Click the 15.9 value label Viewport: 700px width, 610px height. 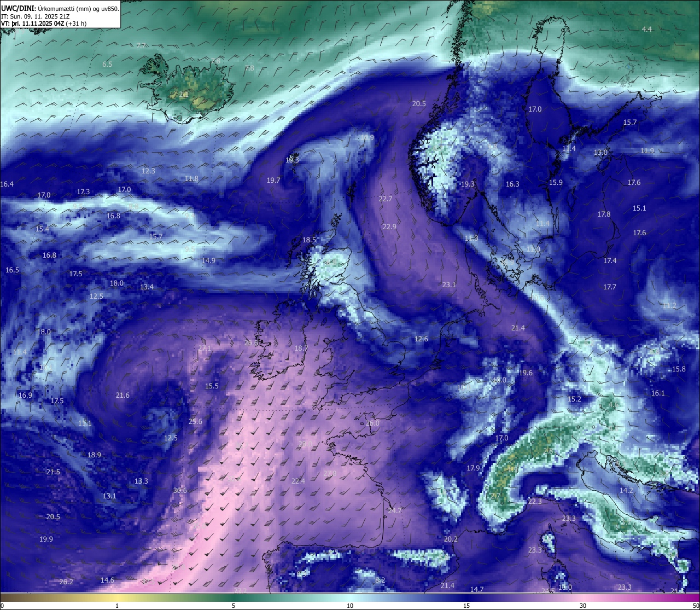556,183
